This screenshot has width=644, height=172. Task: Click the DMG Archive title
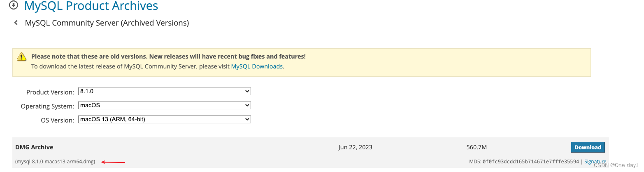pyautogui.click(x=34, y=147)
